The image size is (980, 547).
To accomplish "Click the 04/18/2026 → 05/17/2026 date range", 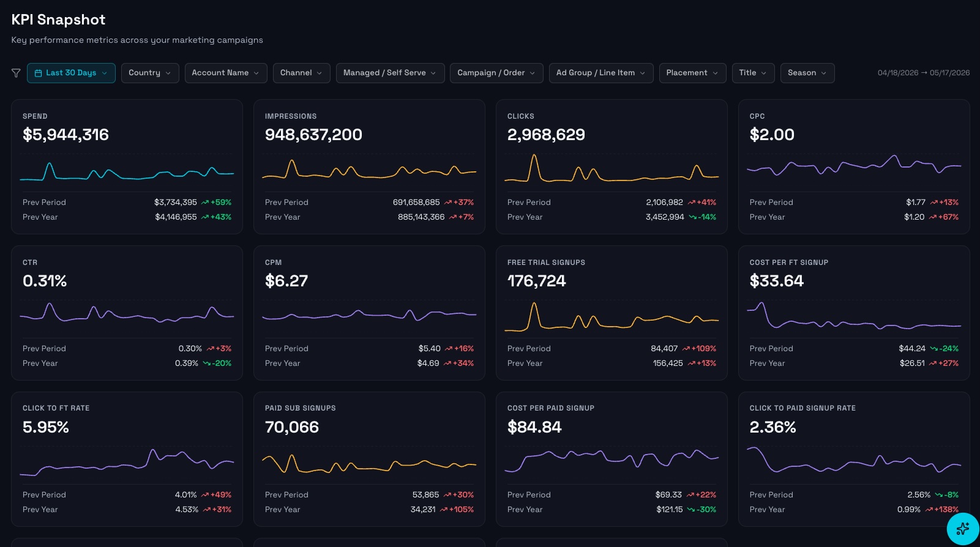I will click(x=924, y=73).
